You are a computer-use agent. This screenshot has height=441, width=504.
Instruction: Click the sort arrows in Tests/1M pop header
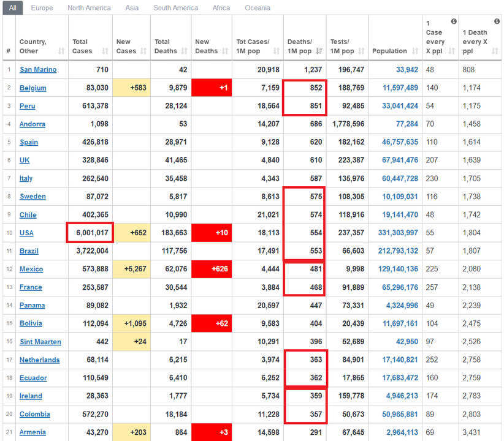363,51
